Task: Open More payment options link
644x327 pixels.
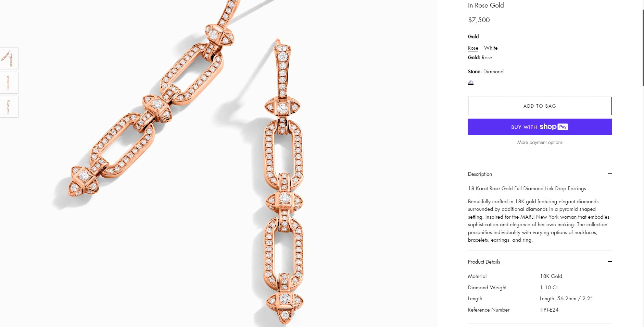Action: click(540, 142)
